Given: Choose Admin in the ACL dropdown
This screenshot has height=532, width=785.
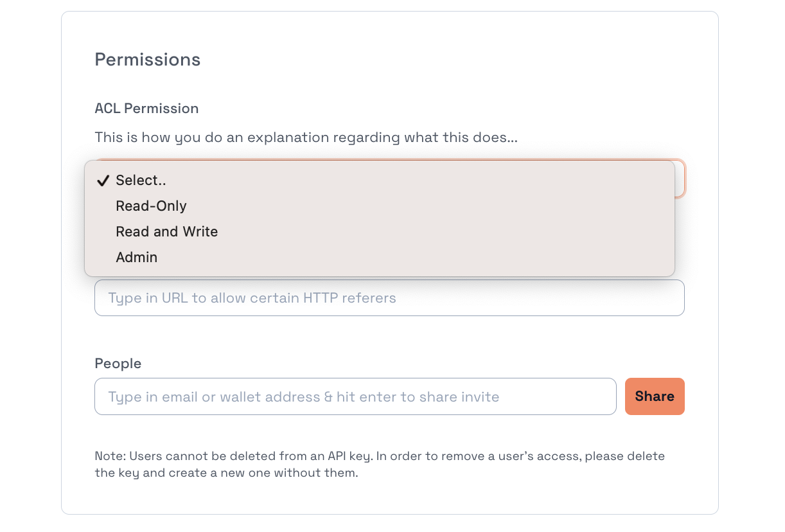Looking at the screenshot, I should (x=136, y=258).
